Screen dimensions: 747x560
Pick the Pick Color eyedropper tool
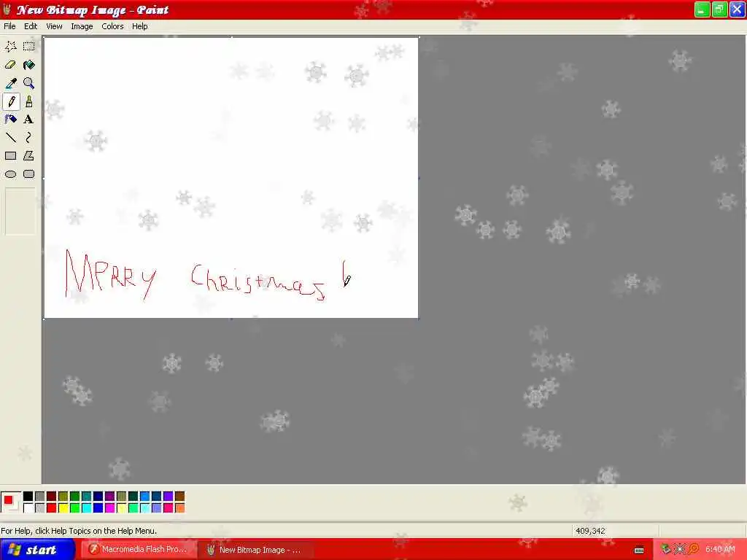[x=10, y=83]
